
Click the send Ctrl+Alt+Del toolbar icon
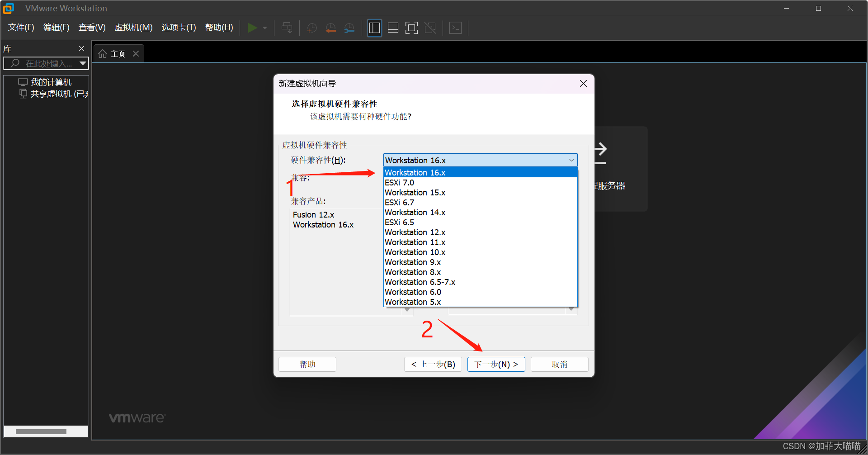(287, 28)
